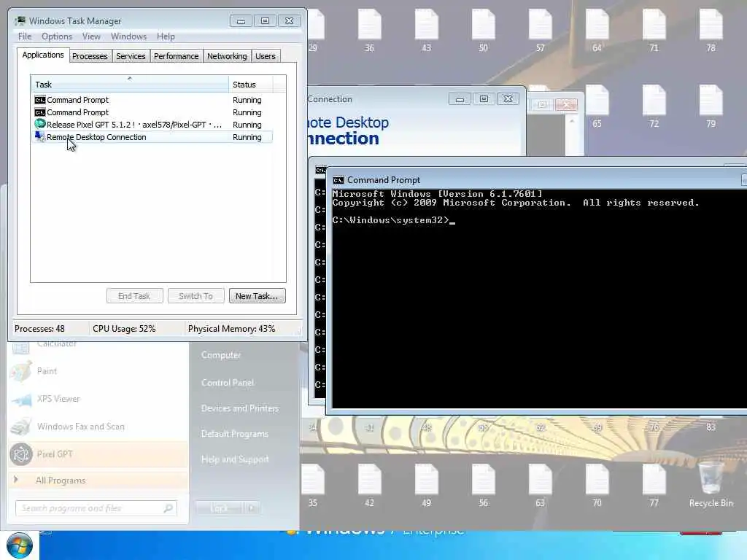Click the Remote Desktop Connection task icon
This screenshot has width=747, height=560.
(x=40, y=136)
